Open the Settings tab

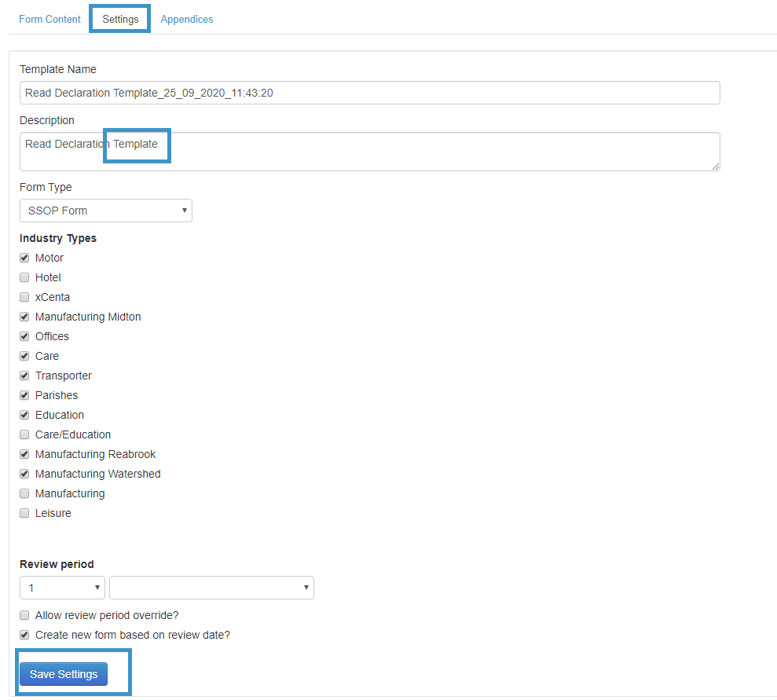point(120,20)
